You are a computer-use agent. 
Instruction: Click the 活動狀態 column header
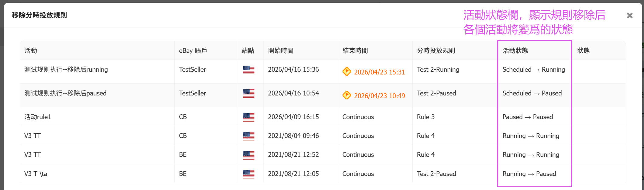coord(515,51)
